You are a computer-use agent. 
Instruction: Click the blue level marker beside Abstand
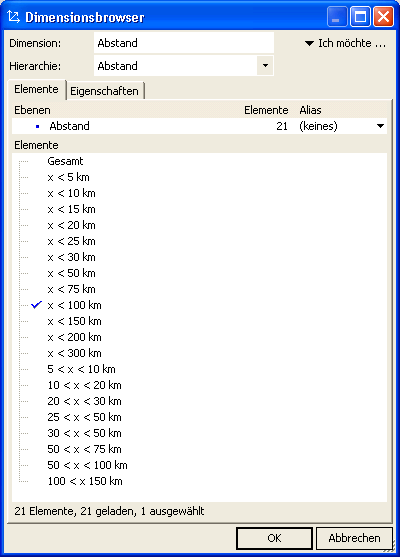(38, 126)
